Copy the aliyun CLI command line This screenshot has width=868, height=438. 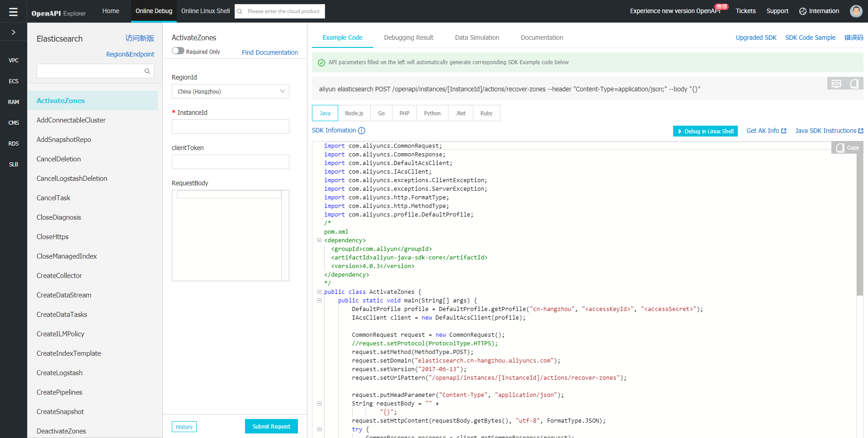click(854, 84)
